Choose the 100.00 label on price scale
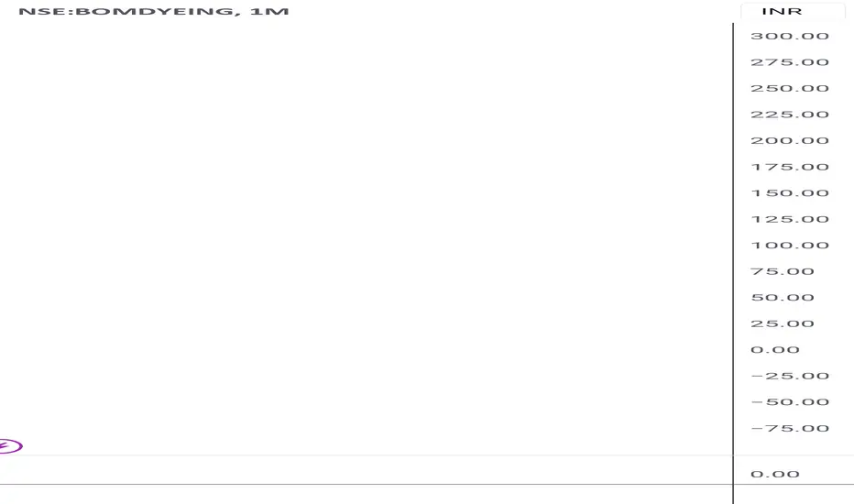This screenshot has height=504, width=854. tap(790, 246)
